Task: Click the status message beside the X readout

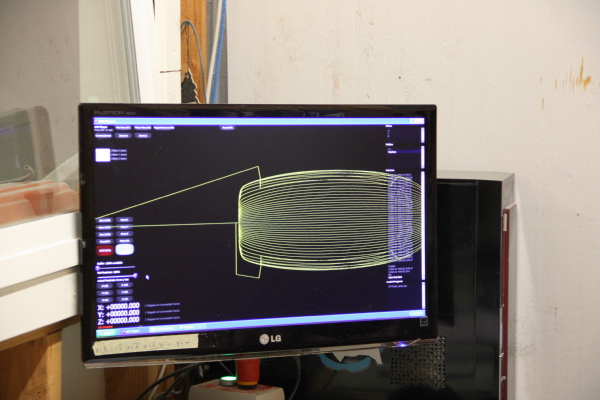Action: (x=162, y=305)
